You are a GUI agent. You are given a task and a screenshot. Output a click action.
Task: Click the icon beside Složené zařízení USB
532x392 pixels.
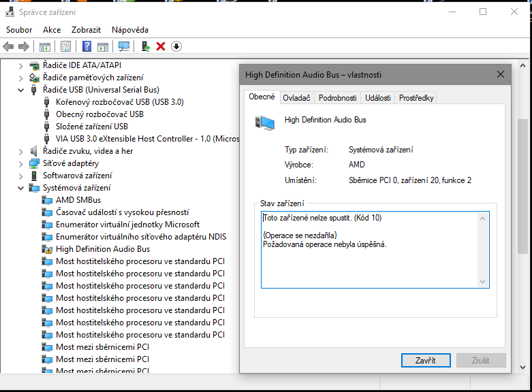[47, 127]
